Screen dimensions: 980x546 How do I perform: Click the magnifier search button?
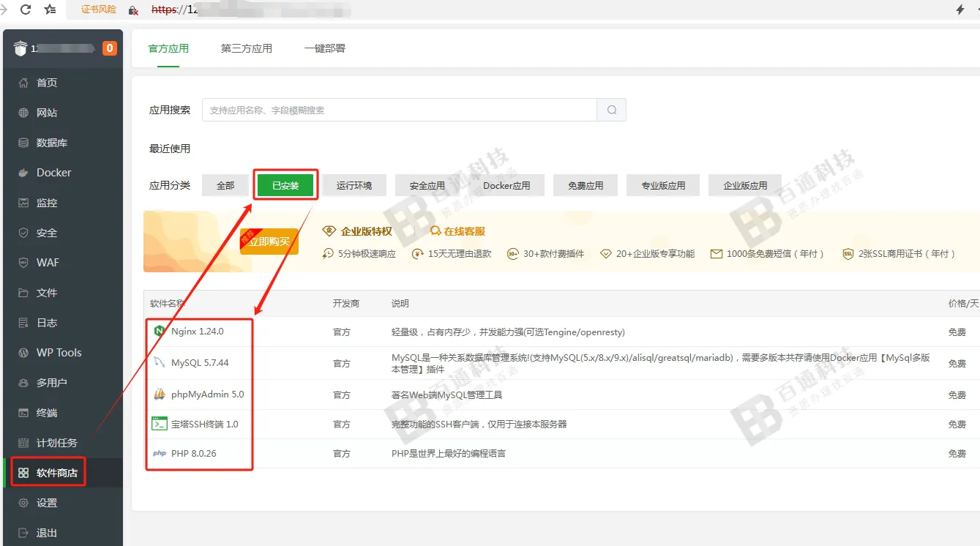(612, 110)
